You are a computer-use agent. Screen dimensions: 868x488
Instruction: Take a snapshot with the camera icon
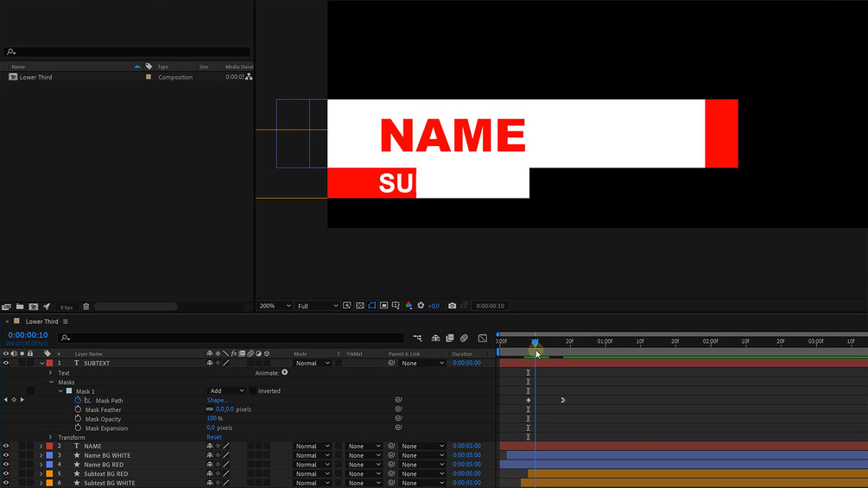point(453,306)
